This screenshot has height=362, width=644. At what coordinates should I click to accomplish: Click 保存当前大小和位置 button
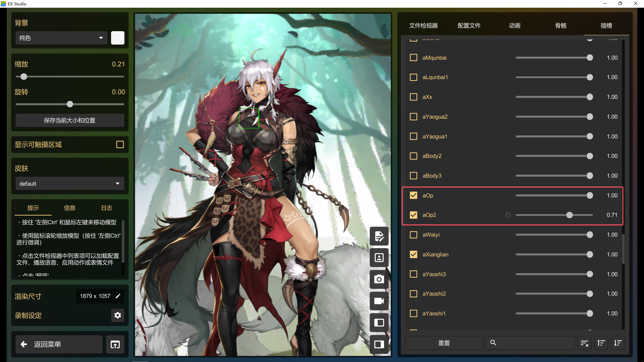point(69,120)
